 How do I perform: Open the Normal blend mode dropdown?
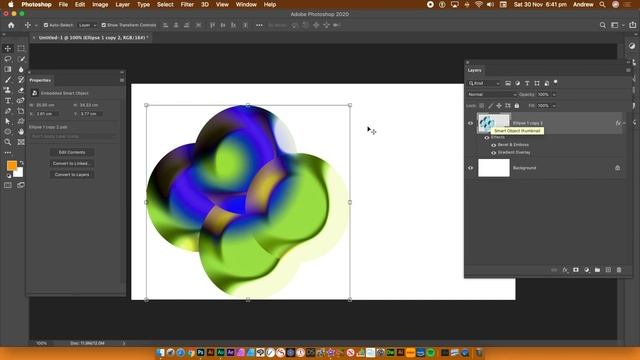[x=492, y=95]
